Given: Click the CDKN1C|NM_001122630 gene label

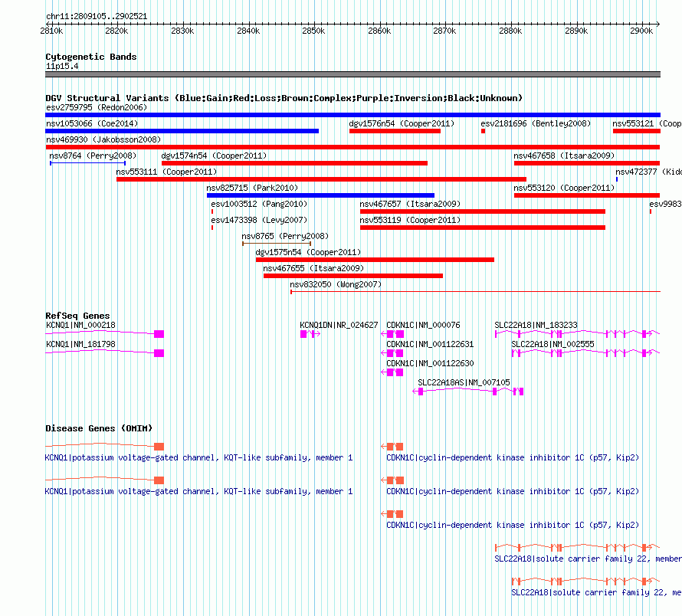Looking at the screenshot, I should point(430,363).
